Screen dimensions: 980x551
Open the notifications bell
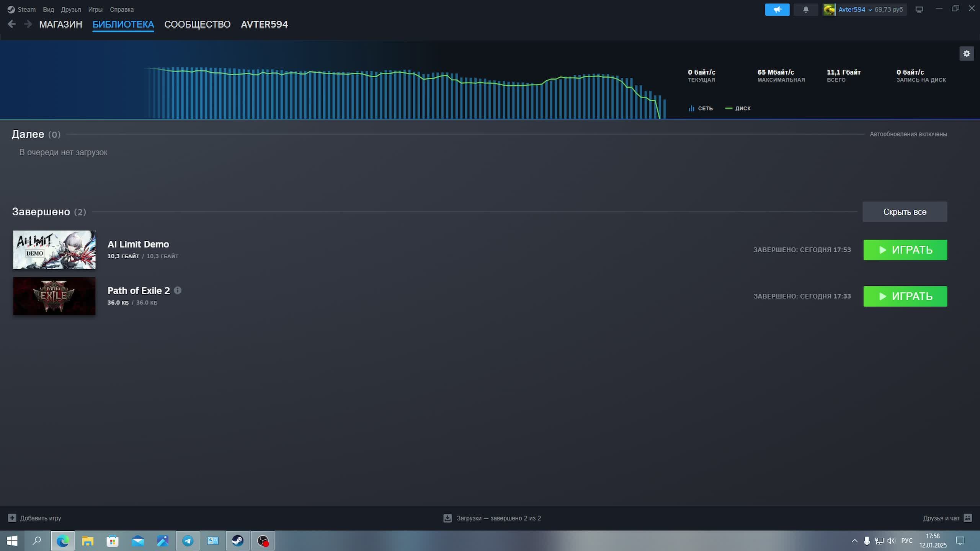click(x=806, y=10)
